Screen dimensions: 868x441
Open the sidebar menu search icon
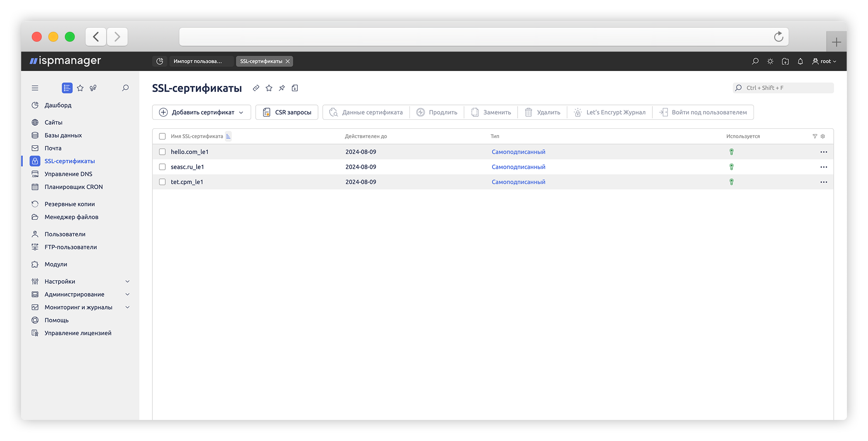pyautogui.click(x=125, y=88)
